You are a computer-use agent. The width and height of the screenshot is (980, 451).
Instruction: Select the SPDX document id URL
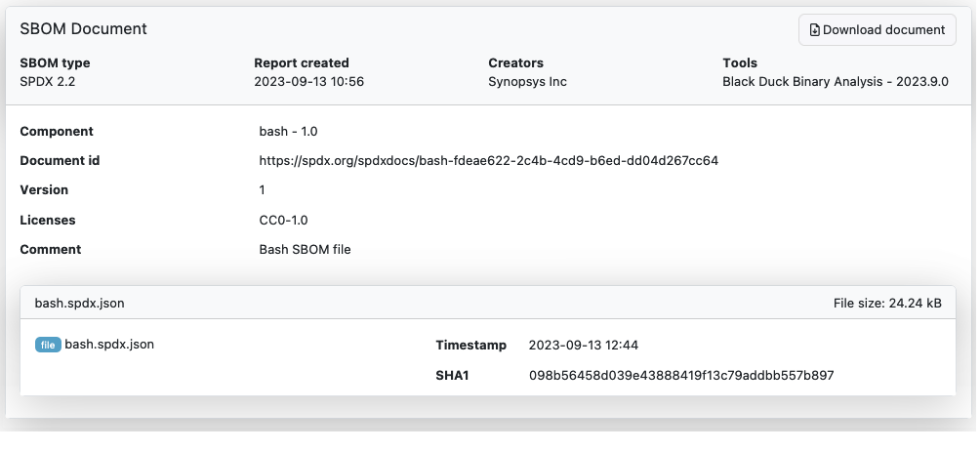click(489, 160)
